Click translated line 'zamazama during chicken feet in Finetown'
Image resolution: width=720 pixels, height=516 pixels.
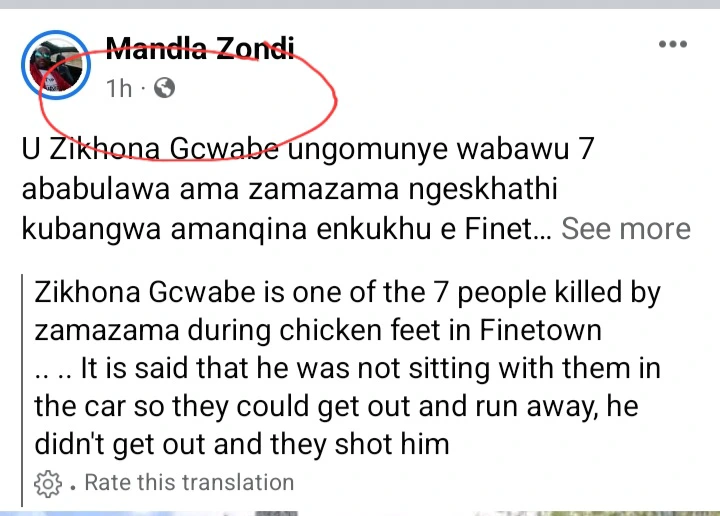[318, 330]
